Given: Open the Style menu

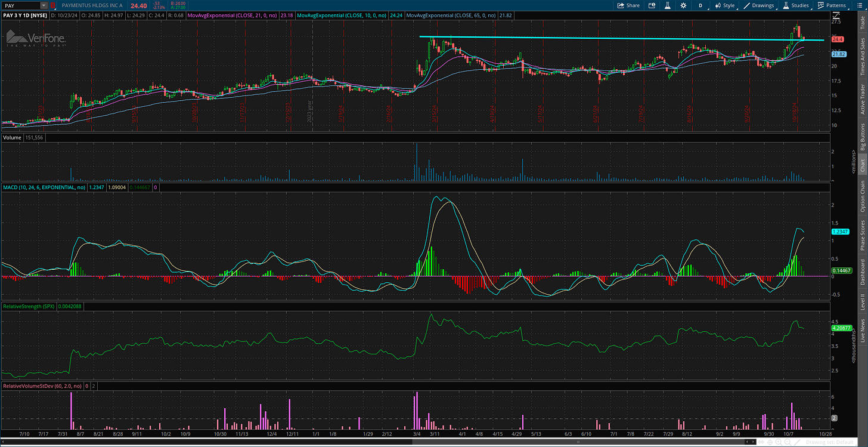Looking at the screenshot, I should point(725,5).
